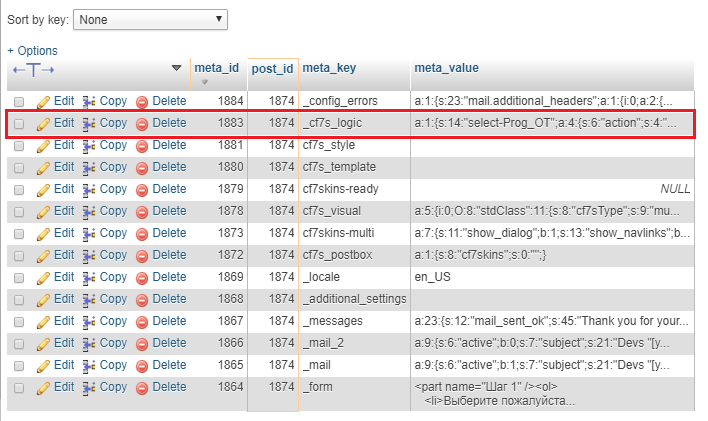Select the checkbox for the cf7skins-ready row
Viewport: 708px width, 421px height.
click(x=19, y=190)
